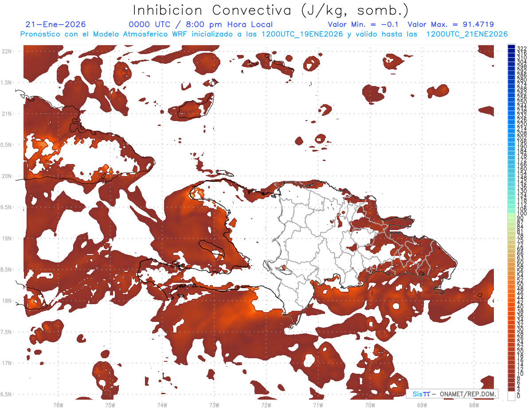
Task: Click the 'Valor Max. = 91.4719' readout
Action: pos(450,25)
